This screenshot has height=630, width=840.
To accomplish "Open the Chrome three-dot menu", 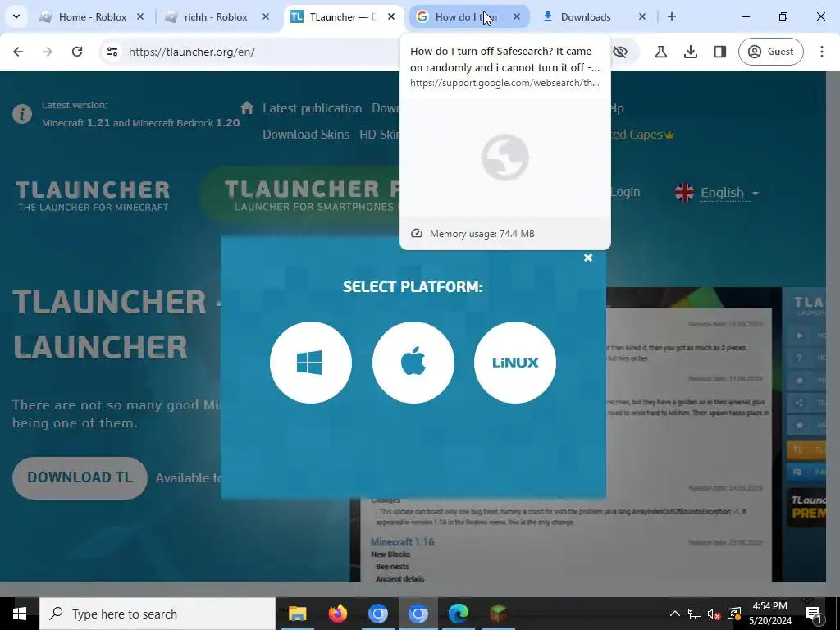I will 821,52.
